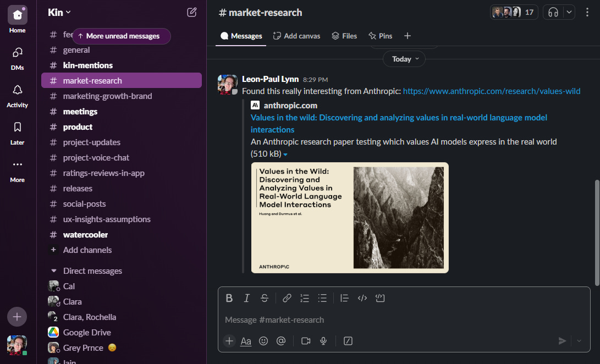Open huddle options dropdown chevron

tap(569, 12)
